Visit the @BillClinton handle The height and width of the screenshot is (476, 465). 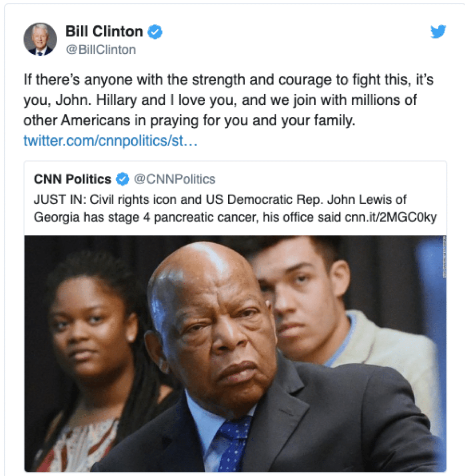pos(101,49)
